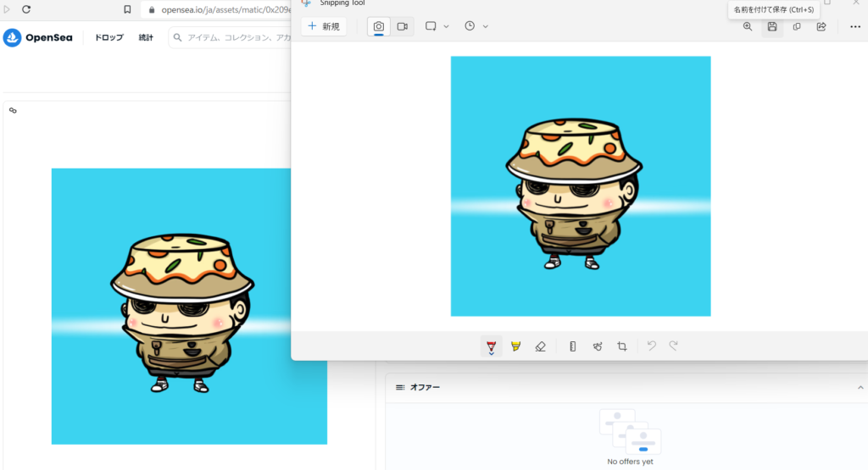
Task: Select the red Ballpoint pen tool
Action: click(x=491, y=346)
